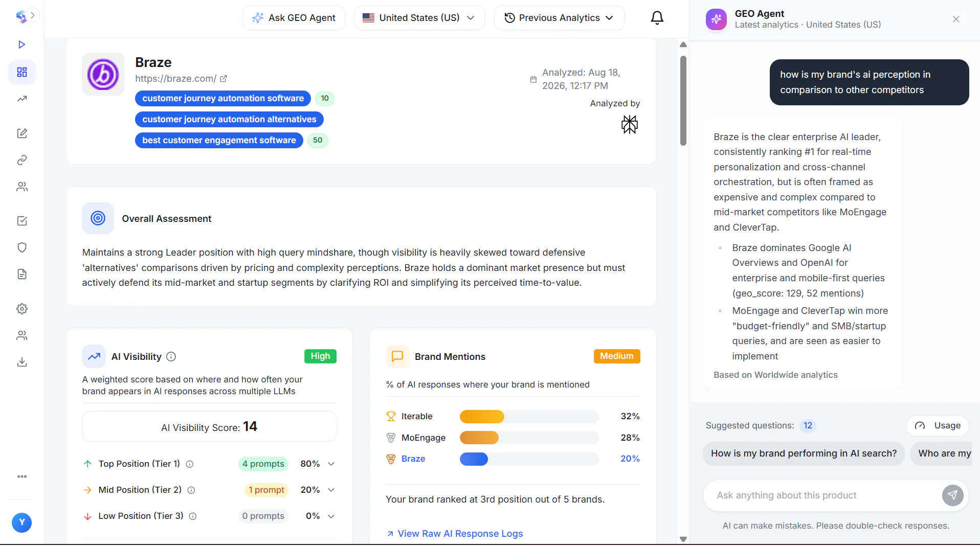Viewport: 980px width, 546px height.
Task: Expand the sidebar with the chevron toggle
Action: click(x=33, y=15)
